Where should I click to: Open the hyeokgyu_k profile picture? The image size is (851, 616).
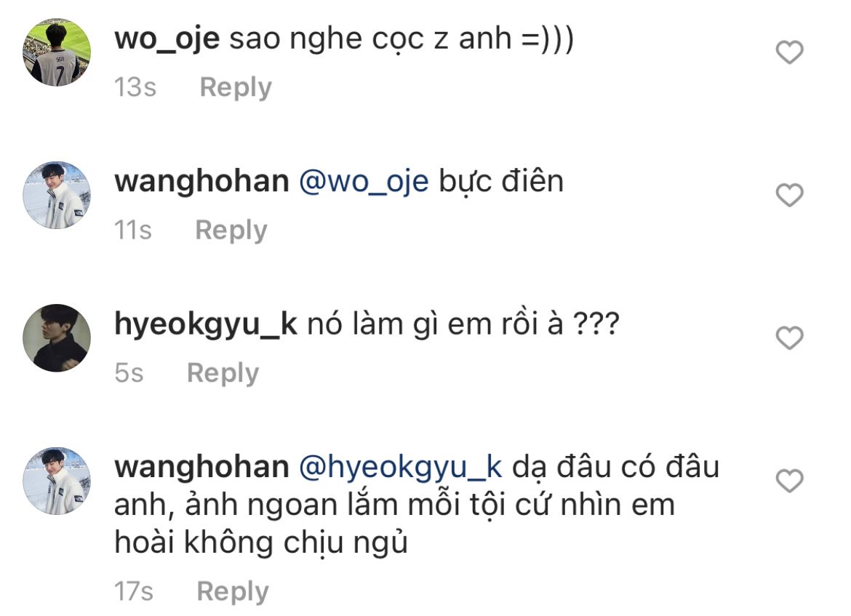[57, 338]
